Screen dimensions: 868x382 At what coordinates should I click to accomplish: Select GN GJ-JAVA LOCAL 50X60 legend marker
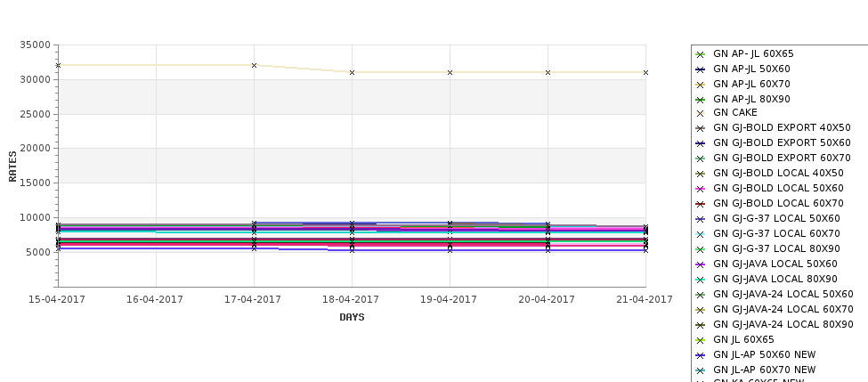click(701, 264)
